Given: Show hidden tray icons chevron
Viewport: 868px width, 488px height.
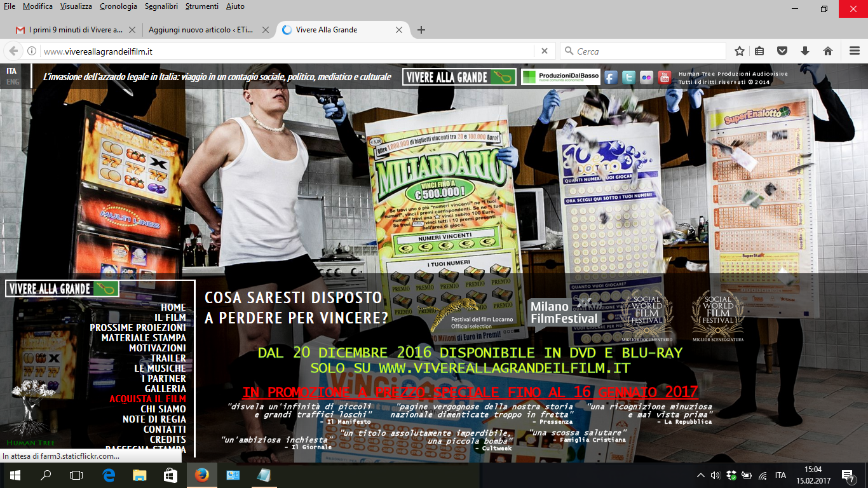Looking at the screenshot, I should [701, 475].
